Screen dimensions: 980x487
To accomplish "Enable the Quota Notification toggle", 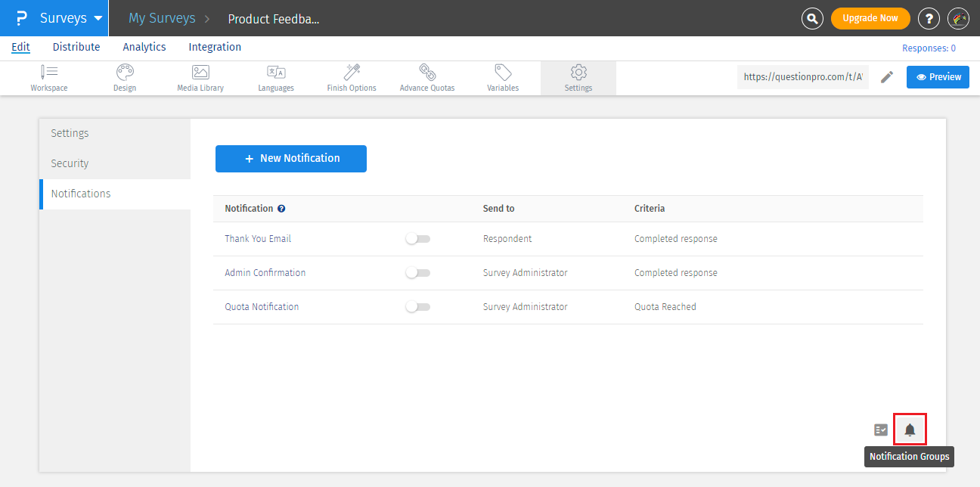I will [x=417, y=307].
